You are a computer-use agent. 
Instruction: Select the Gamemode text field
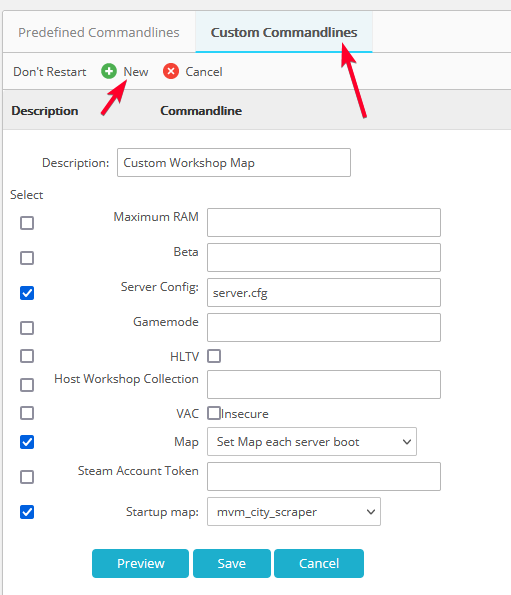tap(324, 327)
